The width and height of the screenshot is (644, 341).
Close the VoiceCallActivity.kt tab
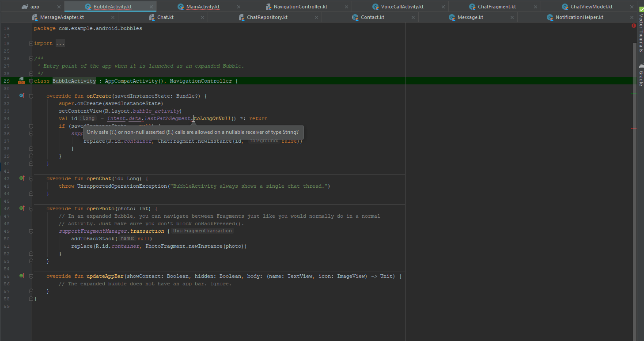[x=443, y=7]
